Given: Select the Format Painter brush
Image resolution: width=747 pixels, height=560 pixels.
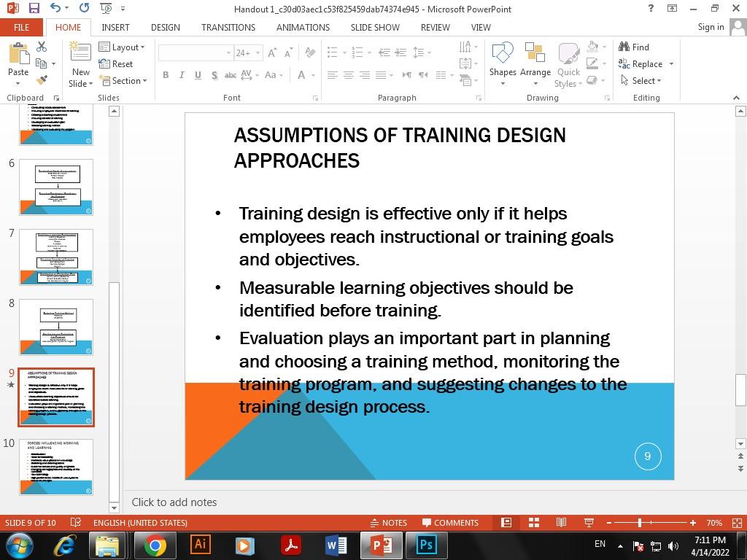Looking at the screenshot, I should coord(42,80).
